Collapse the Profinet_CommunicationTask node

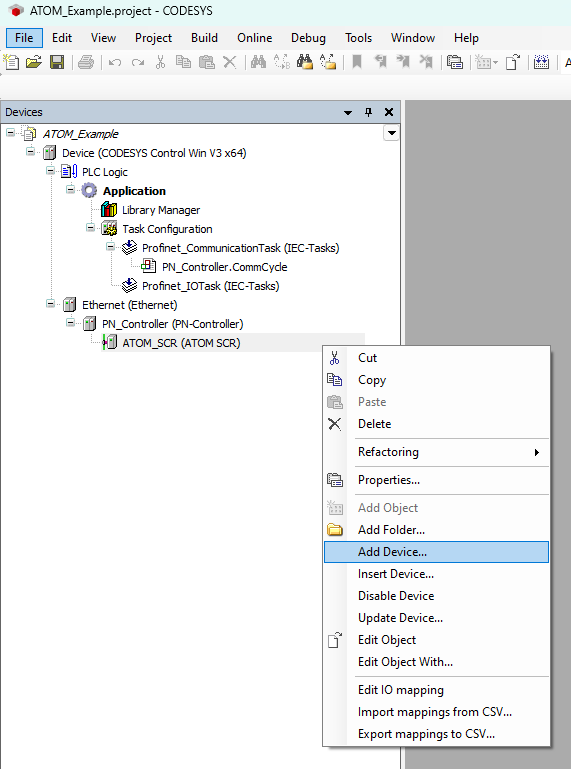click(x=110, y=247)
